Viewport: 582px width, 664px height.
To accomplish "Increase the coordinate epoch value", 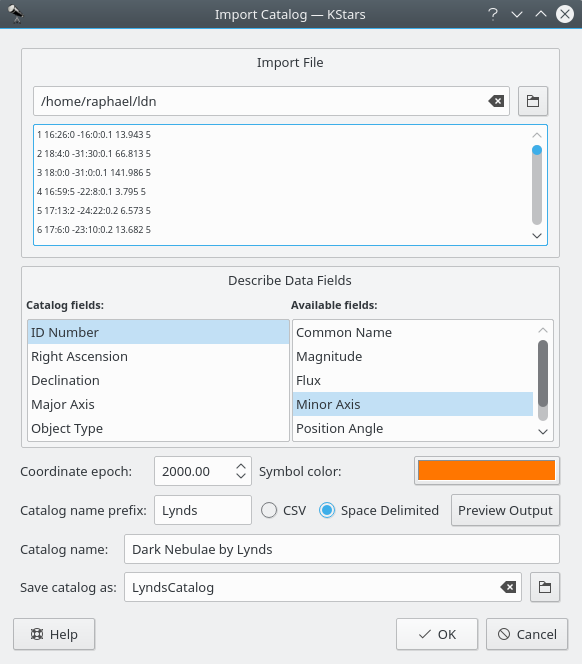I will pos(241,466).
